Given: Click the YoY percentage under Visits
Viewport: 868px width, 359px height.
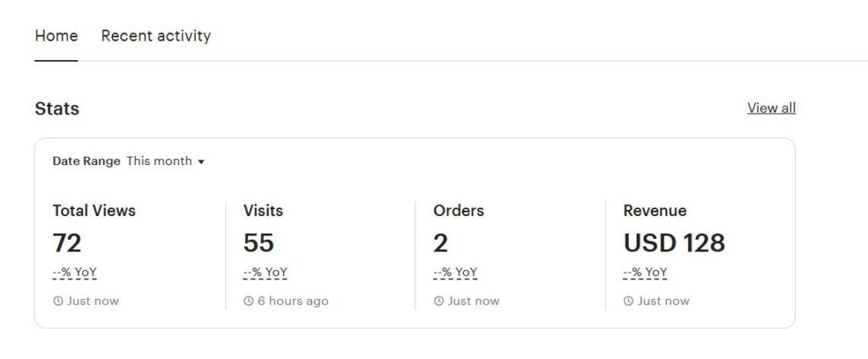Looking at the screenshot, I should click(x=265, y=273).
